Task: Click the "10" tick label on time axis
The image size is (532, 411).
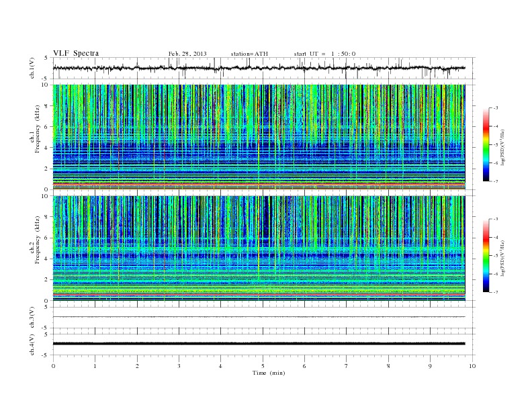Action: point(472,366)
